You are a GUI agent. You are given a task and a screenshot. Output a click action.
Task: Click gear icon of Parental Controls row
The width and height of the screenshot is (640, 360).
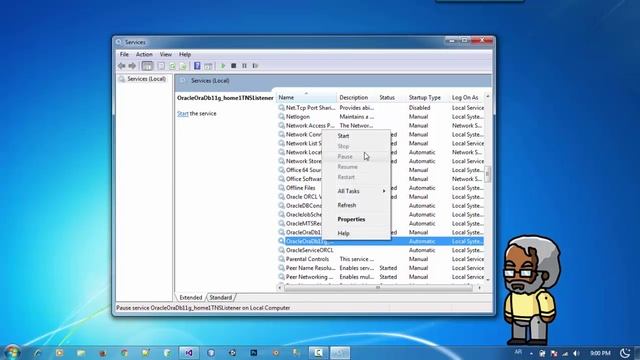coord(282,259)
